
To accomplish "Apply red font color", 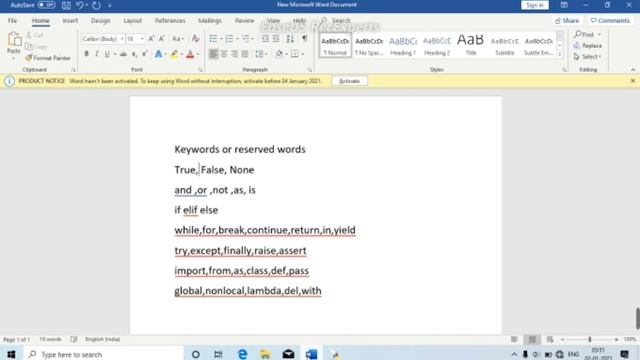I will click(x=190, y=54).
